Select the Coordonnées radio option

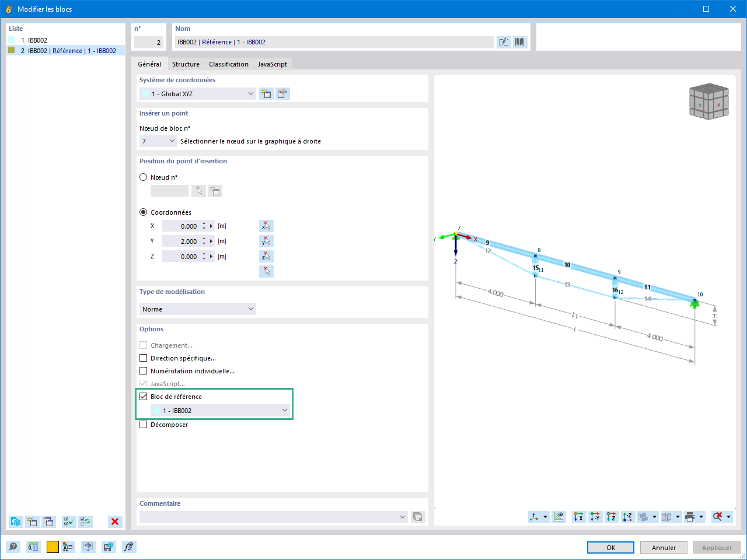pos(144,212)
